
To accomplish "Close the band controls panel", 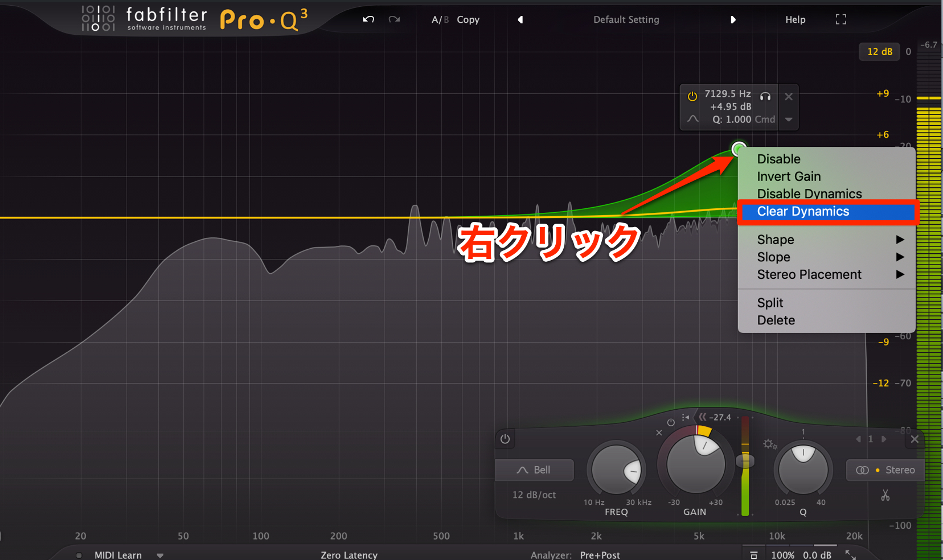I will [x=915, y=439].
